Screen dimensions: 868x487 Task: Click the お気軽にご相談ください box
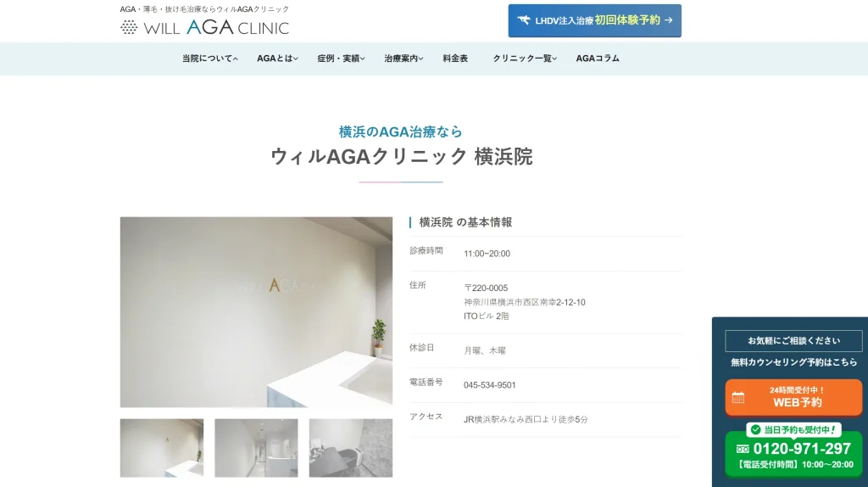click(793, 341)
